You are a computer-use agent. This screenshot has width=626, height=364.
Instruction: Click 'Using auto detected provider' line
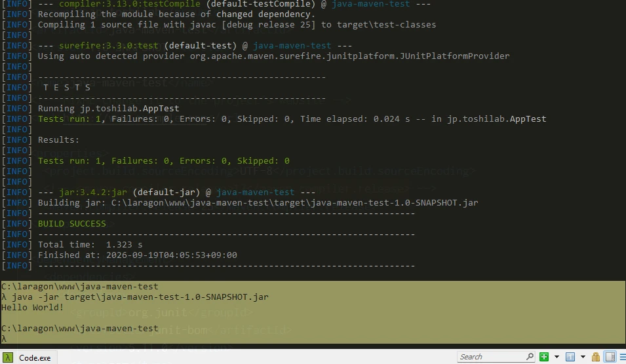273,56
